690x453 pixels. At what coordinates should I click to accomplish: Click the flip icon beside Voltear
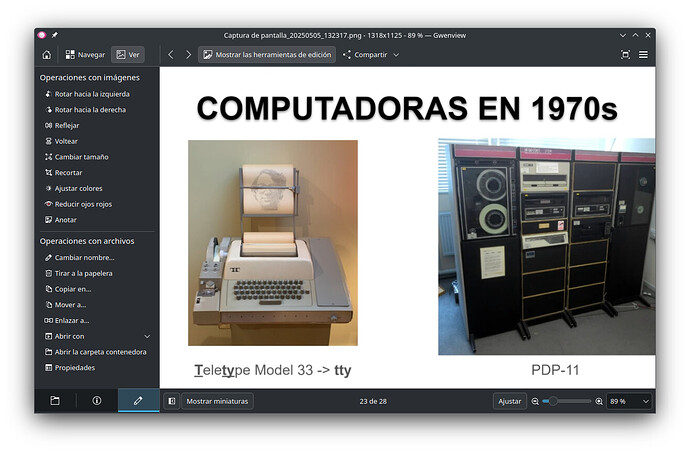point(48,141)
